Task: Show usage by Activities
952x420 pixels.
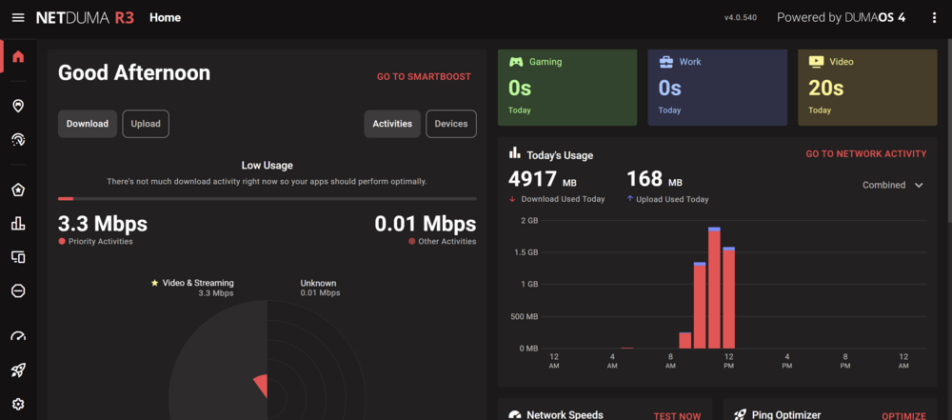Action: (x=392, y=124)
